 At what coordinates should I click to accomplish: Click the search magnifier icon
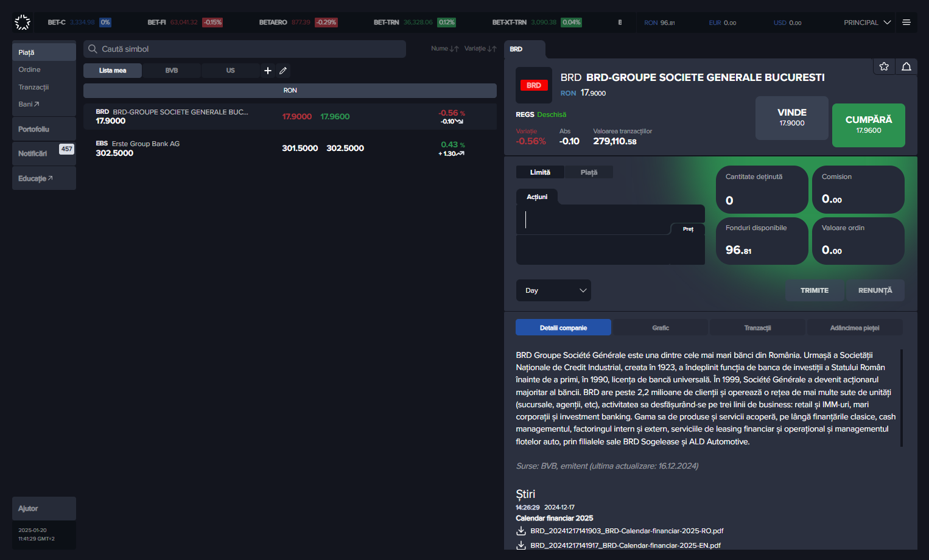(x=93, y=49)
